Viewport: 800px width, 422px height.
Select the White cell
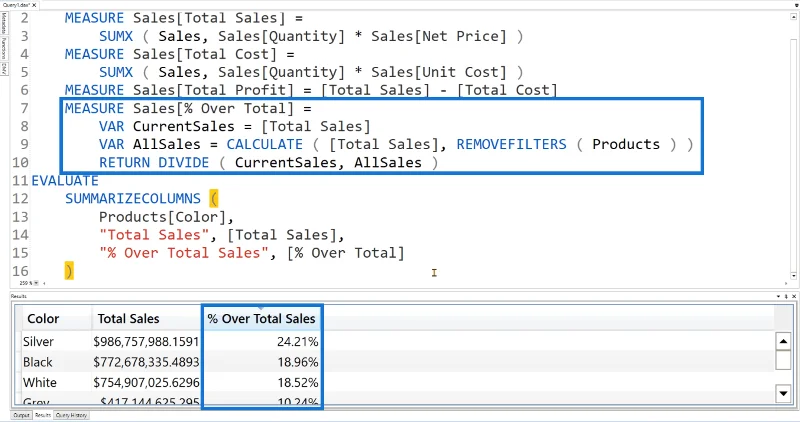tap(57, 382)
